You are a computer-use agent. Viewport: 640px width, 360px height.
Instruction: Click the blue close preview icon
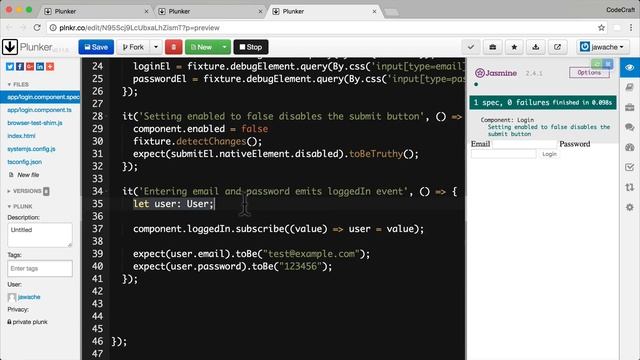608,64
